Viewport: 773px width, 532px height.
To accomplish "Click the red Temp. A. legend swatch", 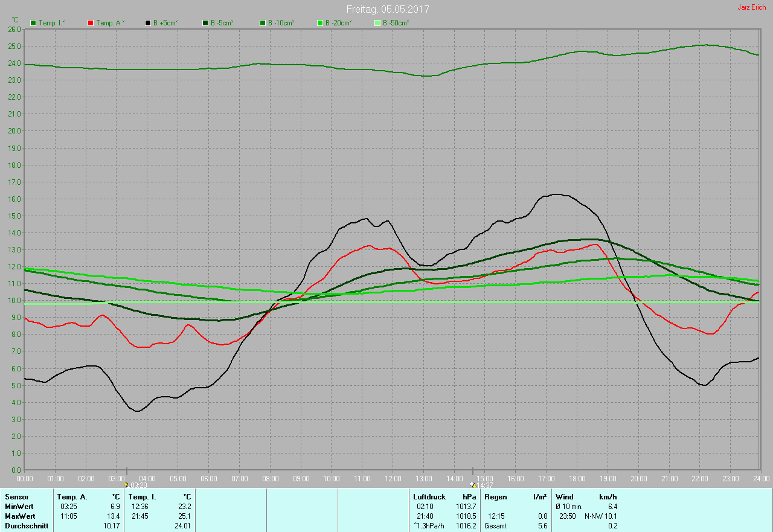I will pyautogui.click(x=91, y=23).
